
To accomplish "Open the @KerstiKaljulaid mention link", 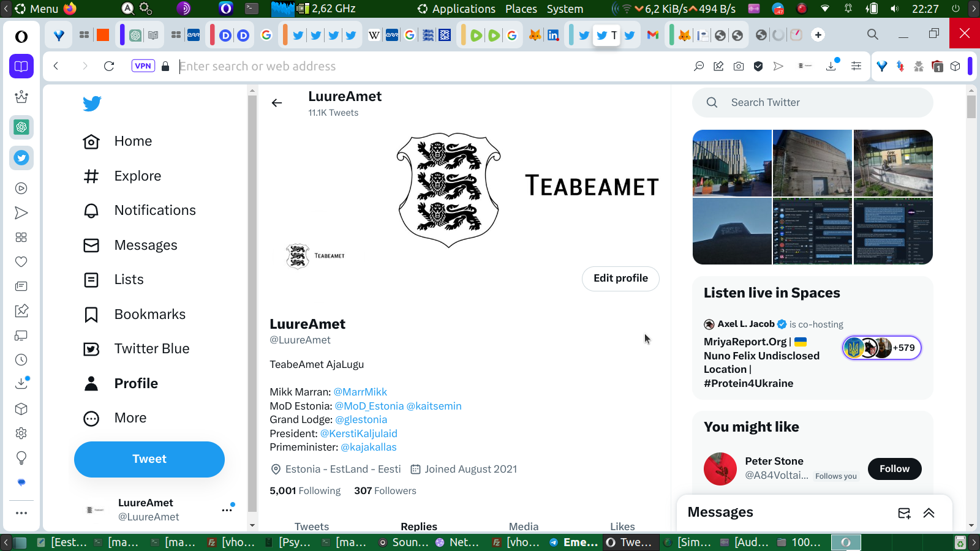I will 359,433.
